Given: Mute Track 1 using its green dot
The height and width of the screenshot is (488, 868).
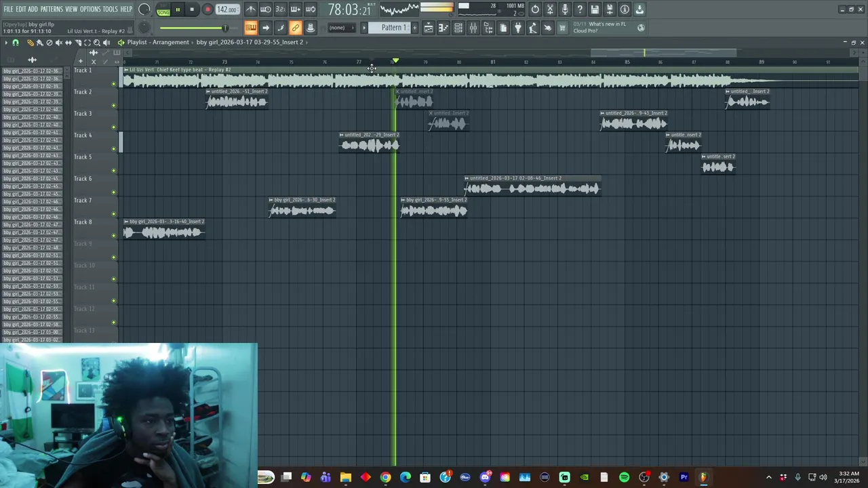Looking at the screenshot, I should point(113,83).
